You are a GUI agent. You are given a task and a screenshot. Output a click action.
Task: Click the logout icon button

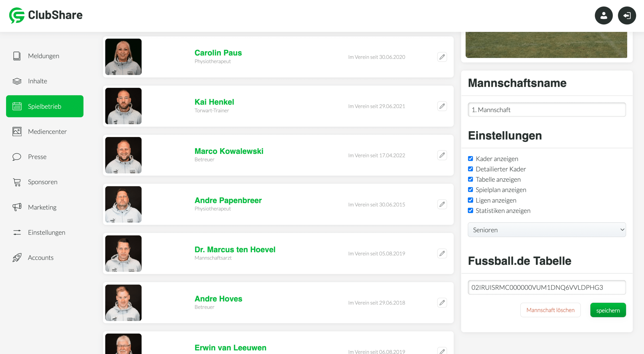(627, 15)
